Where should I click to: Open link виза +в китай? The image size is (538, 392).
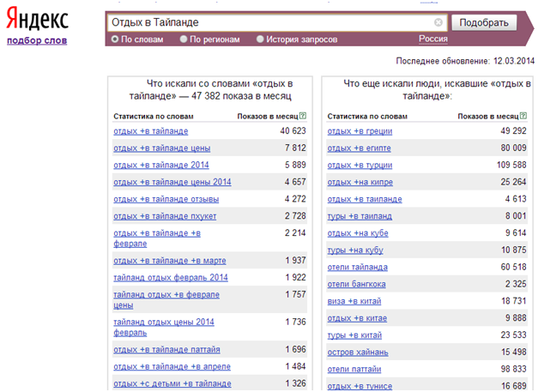coord(354,301)
